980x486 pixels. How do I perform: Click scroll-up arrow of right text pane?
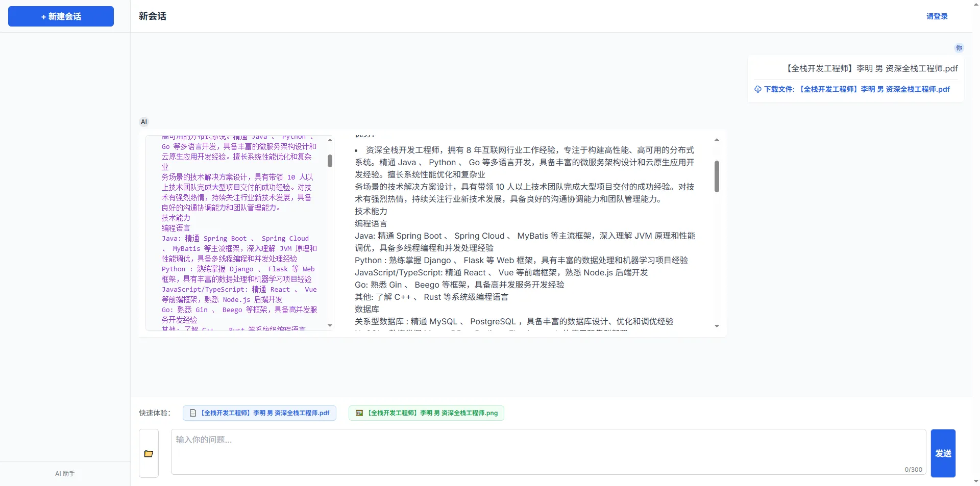coord(717,140)
